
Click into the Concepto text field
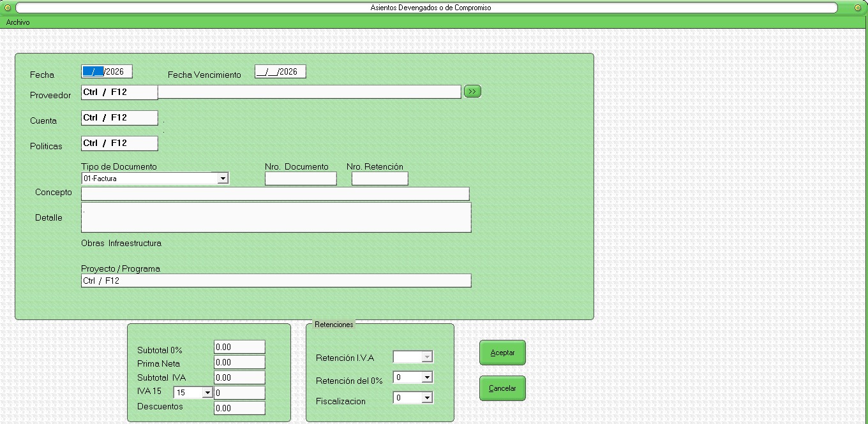(x=275, y=194)
